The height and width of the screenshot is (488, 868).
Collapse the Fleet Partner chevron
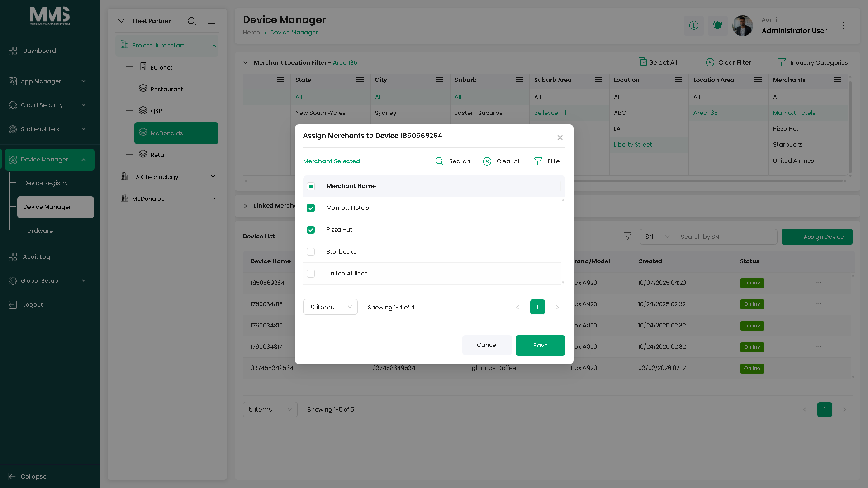point(121,21)
